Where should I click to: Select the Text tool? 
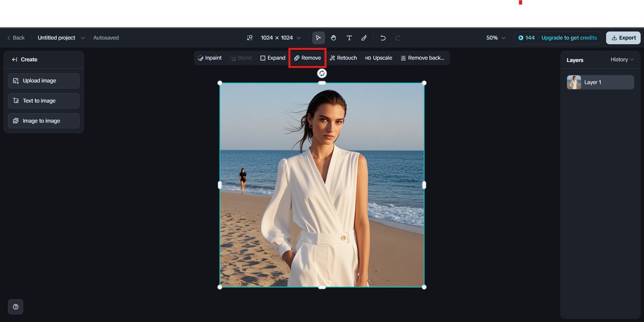click(349, 38)
